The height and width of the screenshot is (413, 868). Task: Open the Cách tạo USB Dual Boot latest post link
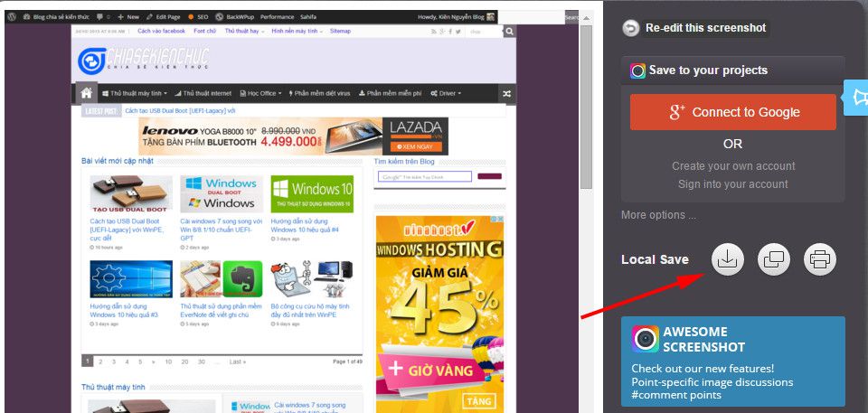[x=180, y=111]
